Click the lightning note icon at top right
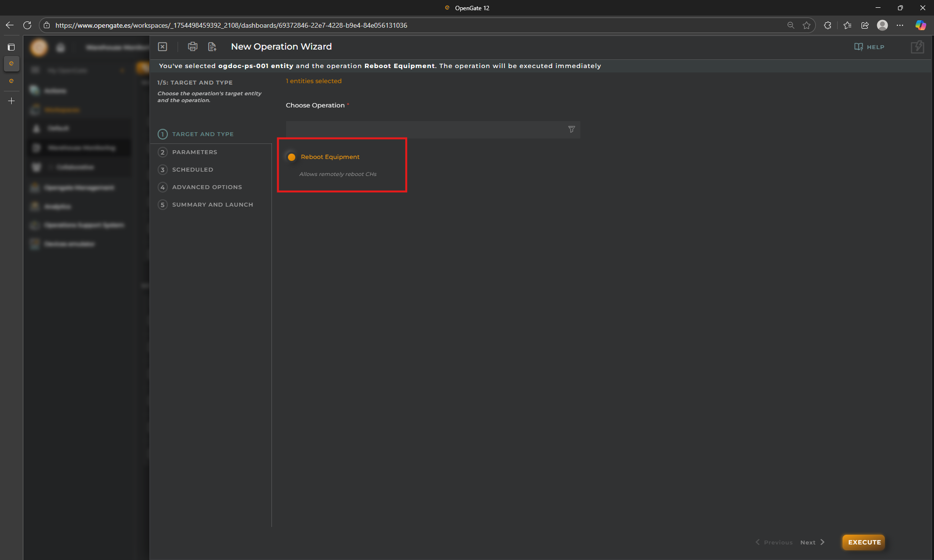 coord(917,47)
